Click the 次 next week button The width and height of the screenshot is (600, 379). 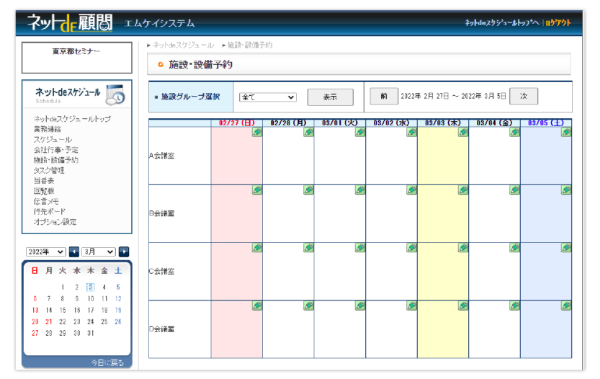[x=523, y=96]
